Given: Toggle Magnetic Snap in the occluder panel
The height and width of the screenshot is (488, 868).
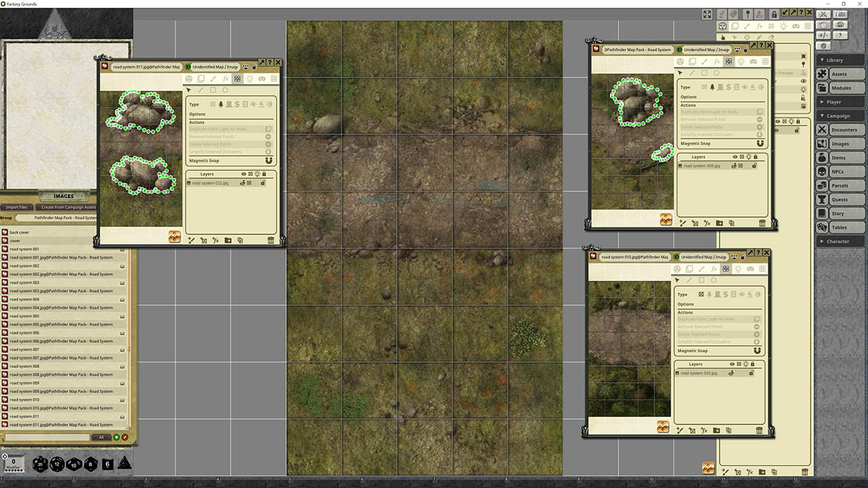Looking at the screenshot, I should [x=268, y=161].
